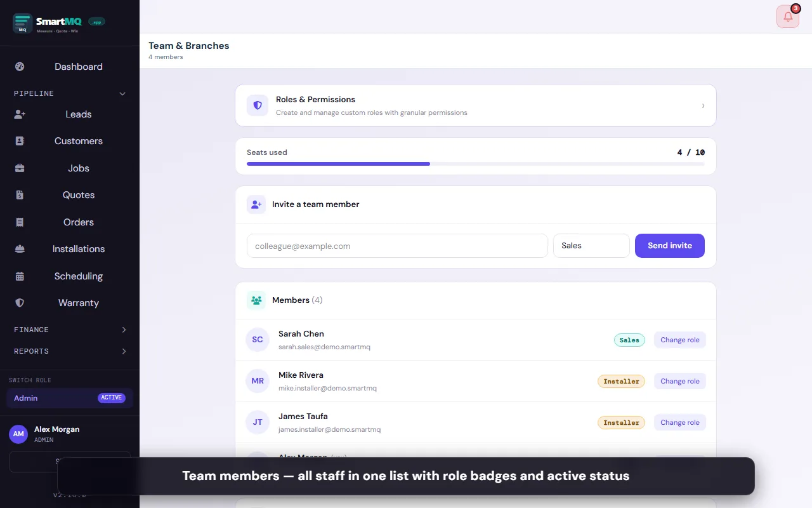
Task: Open the Sales role dropdown for invite
Action: tap(591, 246)
